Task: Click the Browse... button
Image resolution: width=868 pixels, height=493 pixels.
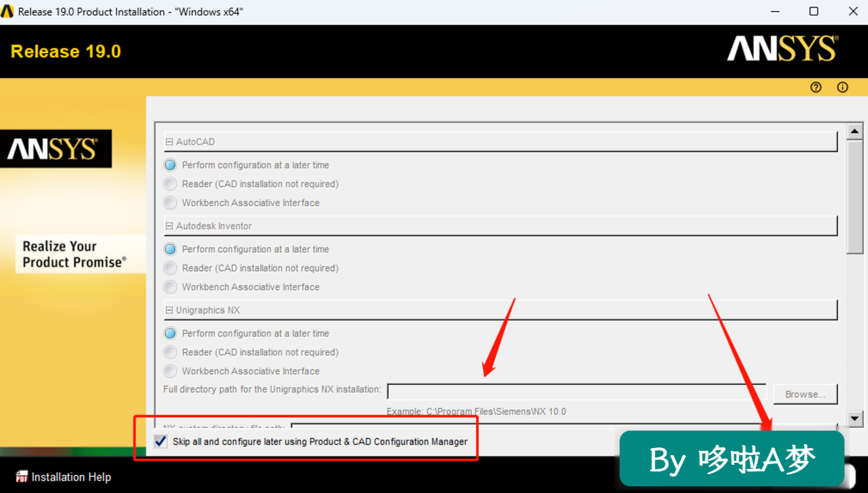Action: tap(806, 394)
